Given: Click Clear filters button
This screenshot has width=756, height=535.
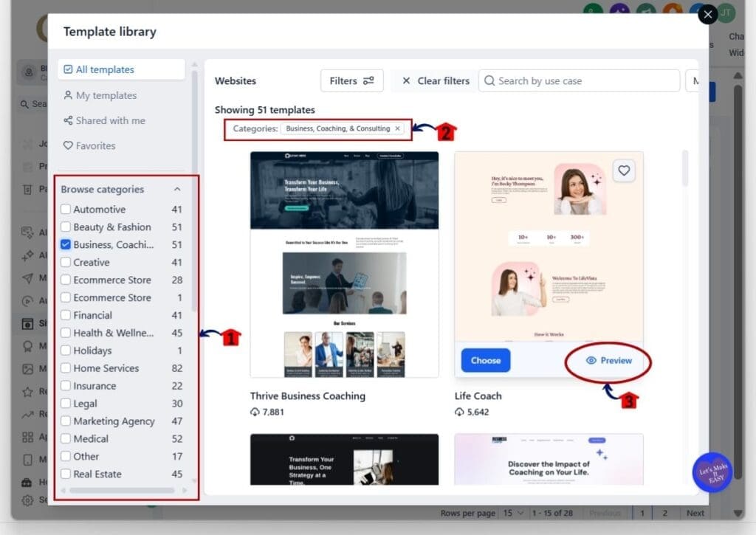Looking at the screenshot, I should [436, 80].
